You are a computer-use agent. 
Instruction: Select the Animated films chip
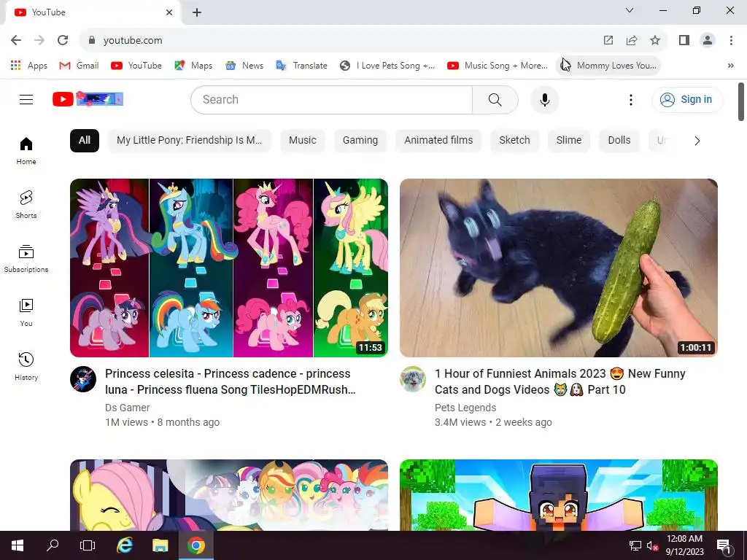coord(438,141)
